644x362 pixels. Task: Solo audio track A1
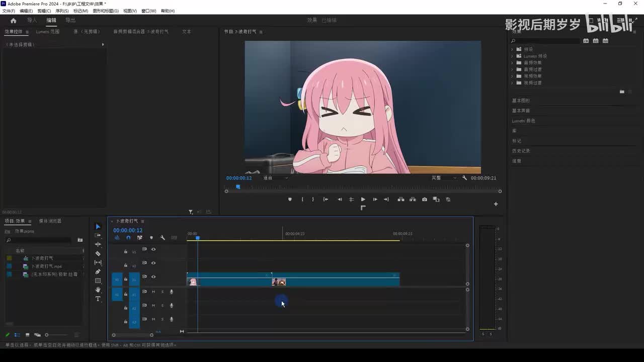coord(162,292)
